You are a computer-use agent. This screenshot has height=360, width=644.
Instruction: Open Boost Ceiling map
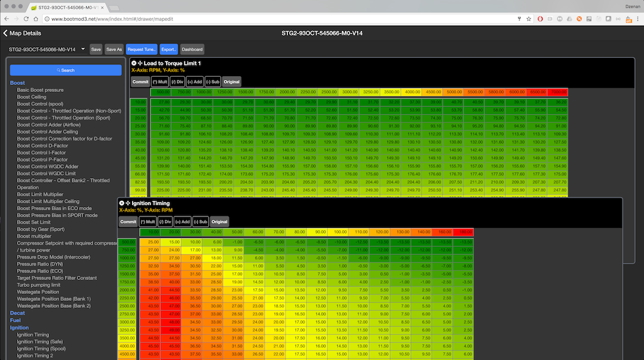[x=31, y=97]
